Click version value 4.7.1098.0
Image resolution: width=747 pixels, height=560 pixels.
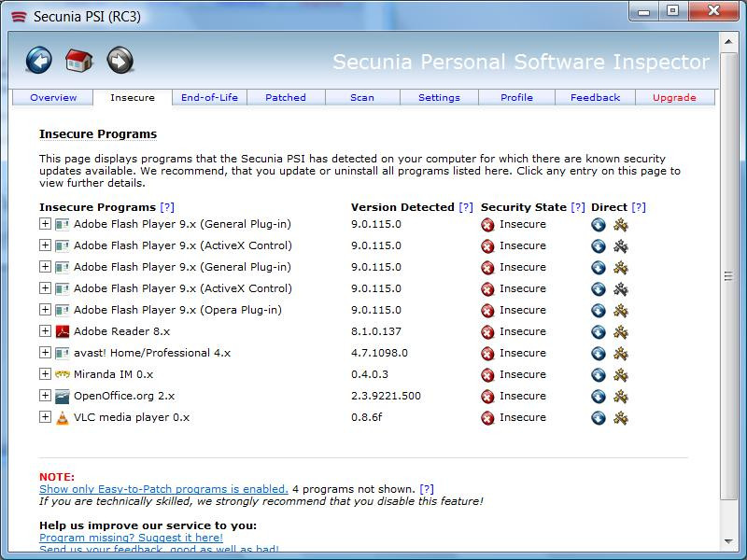coord(379,353)
